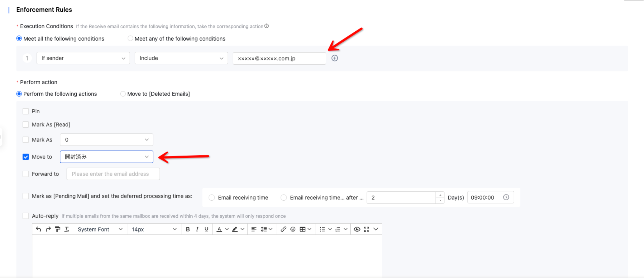Toggle bold formatting

coord(188,229)
